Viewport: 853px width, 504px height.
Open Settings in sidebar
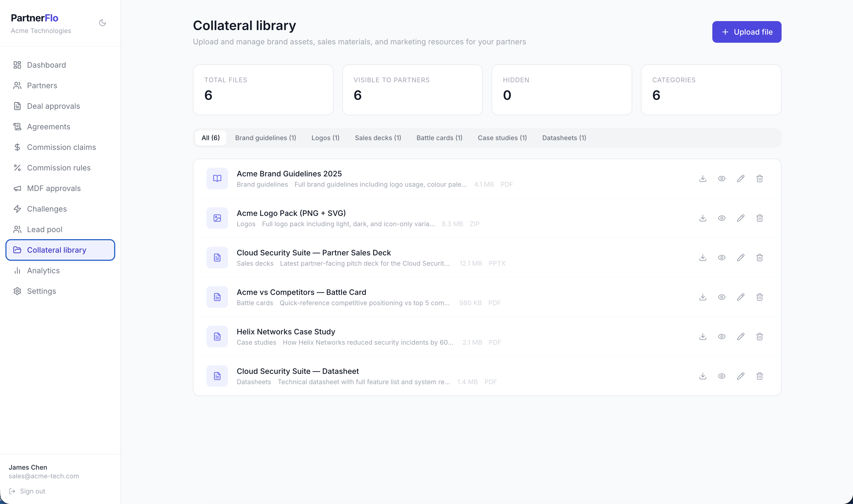pos(60,291)
